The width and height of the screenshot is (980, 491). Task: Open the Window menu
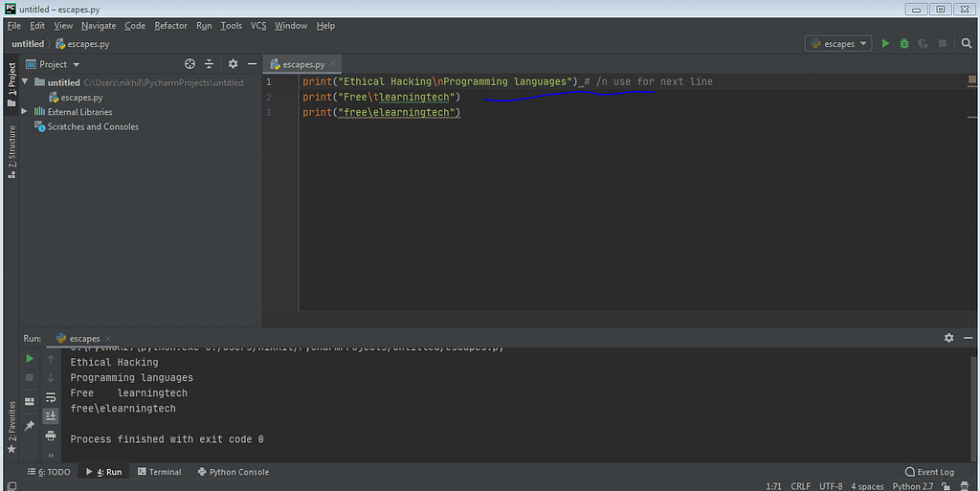(291, 26)
